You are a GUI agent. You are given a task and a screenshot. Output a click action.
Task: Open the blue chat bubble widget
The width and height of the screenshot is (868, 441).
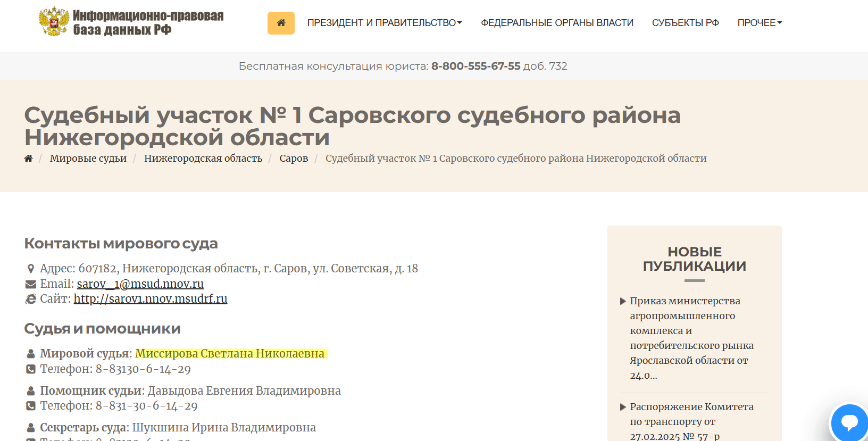click(849, 422)
